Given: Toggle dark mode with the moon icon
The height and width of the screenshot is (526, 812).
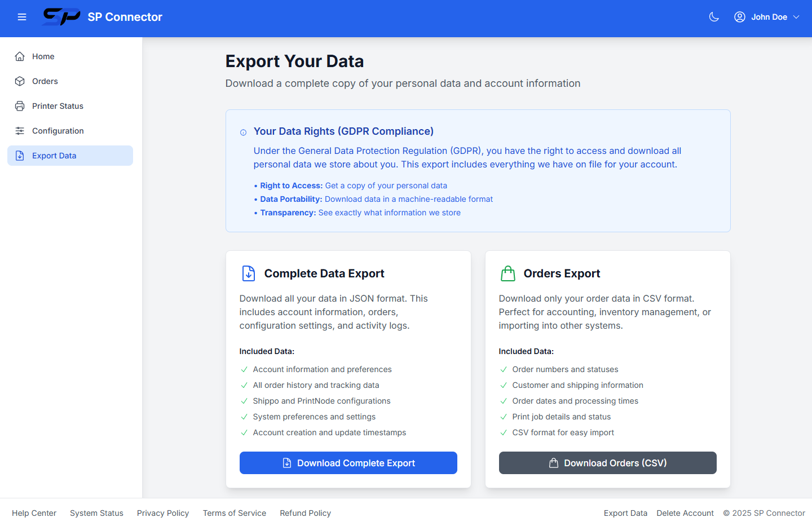Looking at the screenshot, I should click(x=714, y=17).
